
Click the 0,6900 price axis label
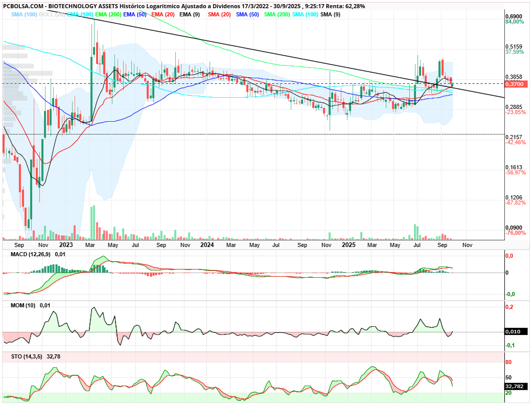[x=513, y=16]
